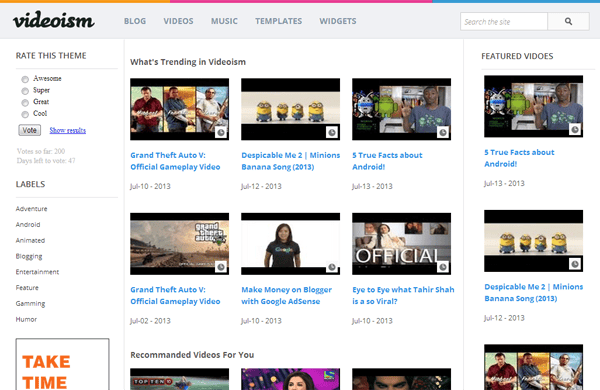Click 'What's Trending in Videoism' heading
600x390 pixels.
pyautogui.click(x=188, y=62)
